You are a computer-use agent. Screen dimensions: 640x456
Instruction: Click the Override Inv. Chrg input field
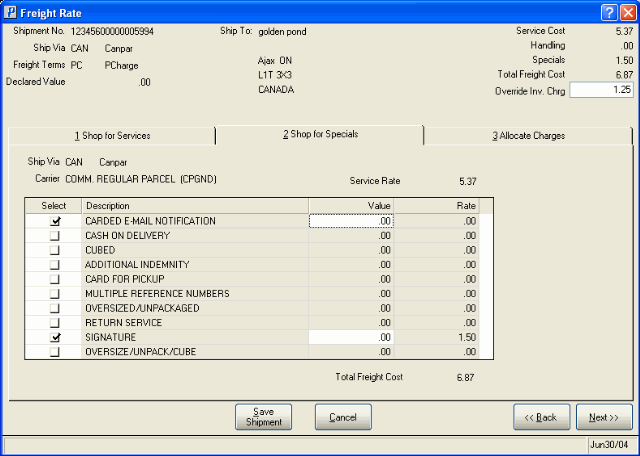coord(601,90)
